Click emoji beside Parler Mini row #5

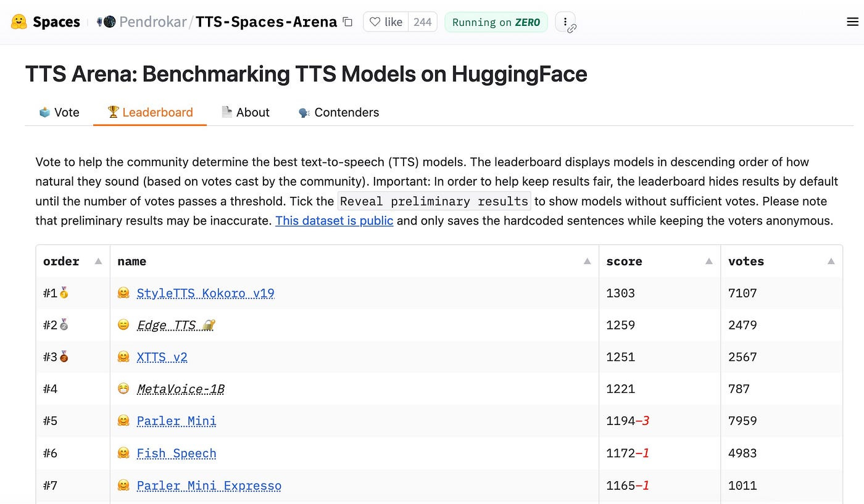pos(123,421)
